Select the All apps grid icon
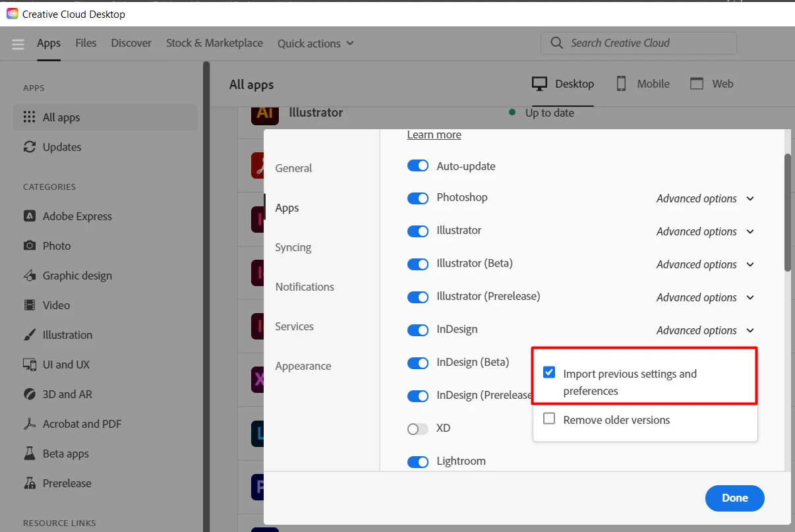 click(29, 117)
